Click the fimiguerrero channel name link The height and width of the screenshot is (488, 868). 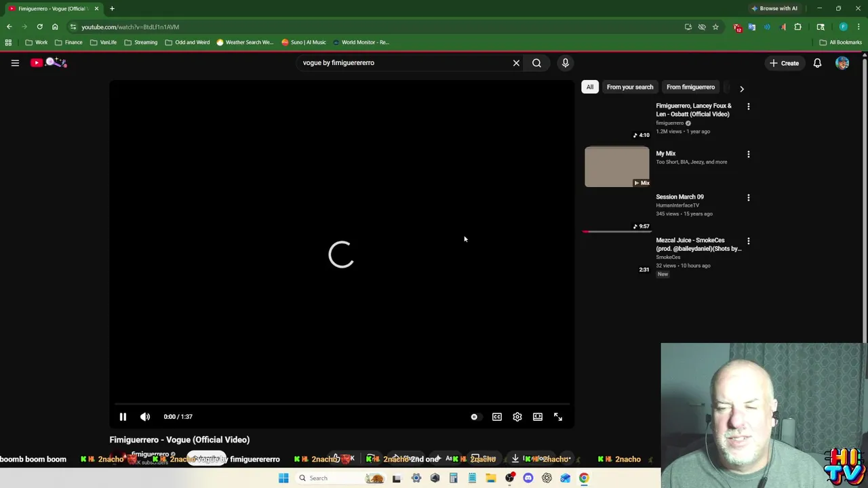point(150,454)
